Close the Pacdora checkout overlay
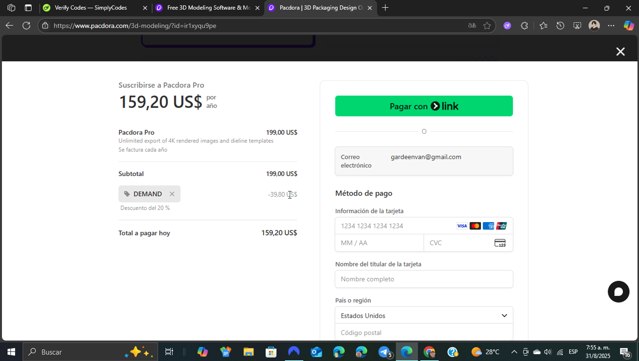Image resolution: width=639 pixels, height=361 pixels. click(620, 51)
